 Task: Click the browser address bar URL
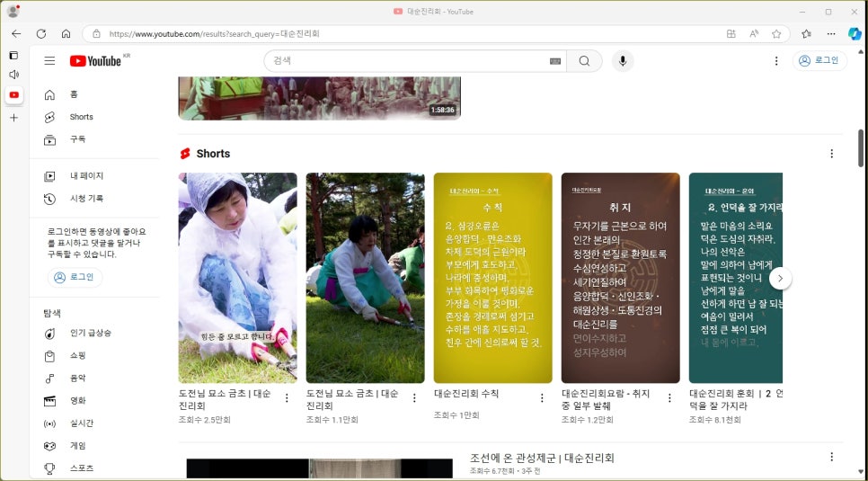coord(214,34)
